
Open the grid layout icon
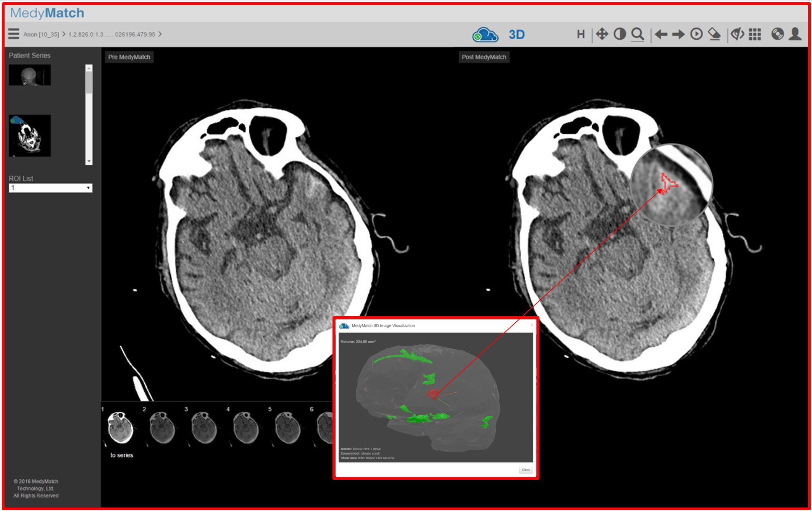755,34
